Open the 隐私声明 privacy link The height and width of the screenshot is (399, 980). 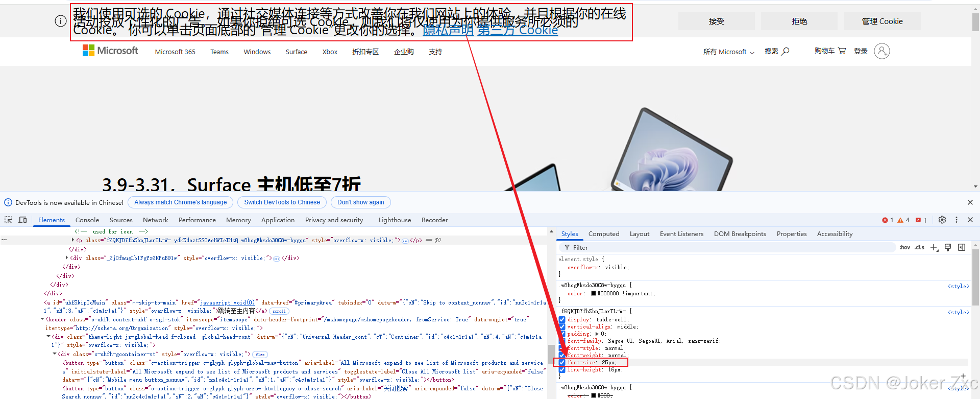[448, 30]
